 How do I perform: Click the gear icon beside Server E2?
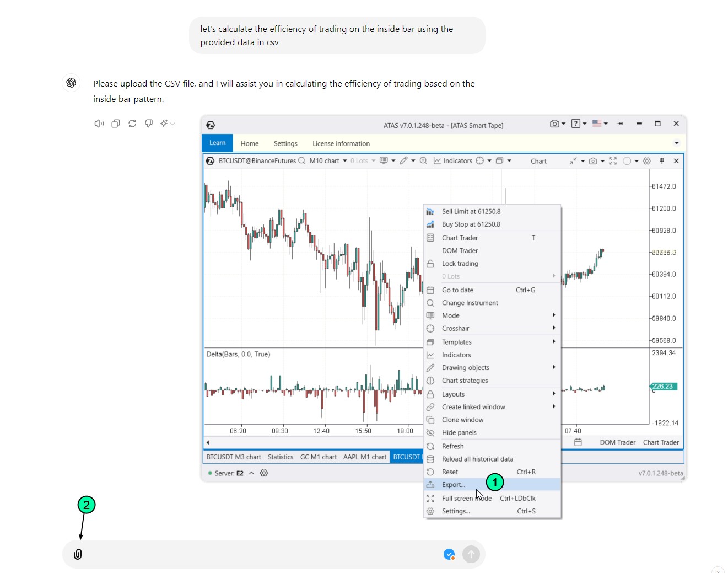pos(264,473)
